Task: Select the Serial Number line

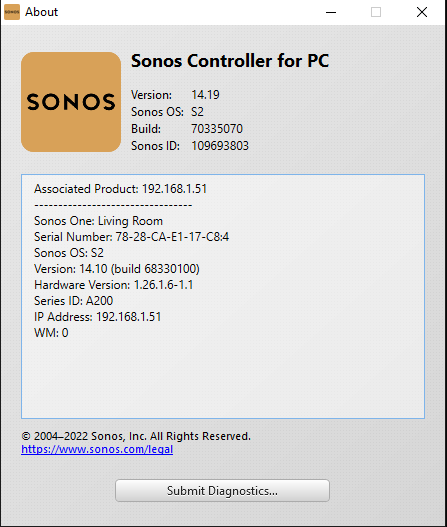Action: coord(131,237)
